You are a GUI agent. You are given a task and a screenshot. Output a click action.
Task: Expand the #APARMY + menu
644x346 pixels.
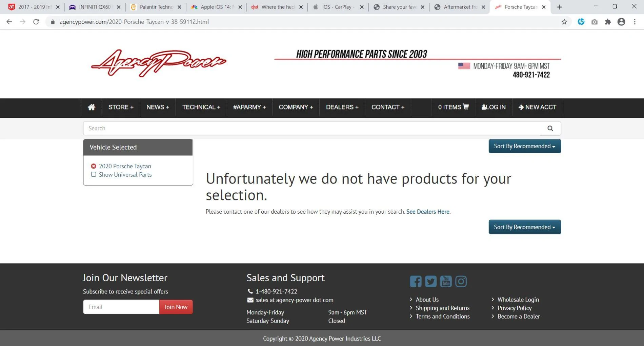(x=249, y=107)
